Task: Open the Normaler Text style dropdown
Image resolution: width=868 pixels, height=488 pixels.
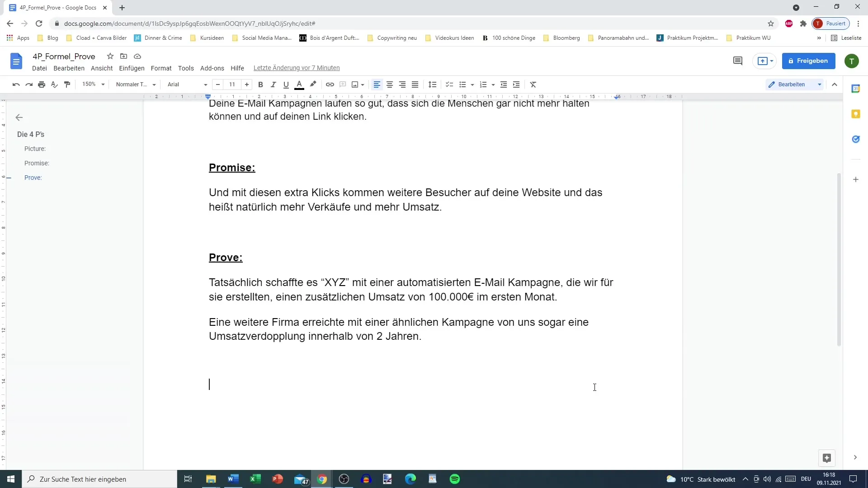Action: click(x=135, y=84)
